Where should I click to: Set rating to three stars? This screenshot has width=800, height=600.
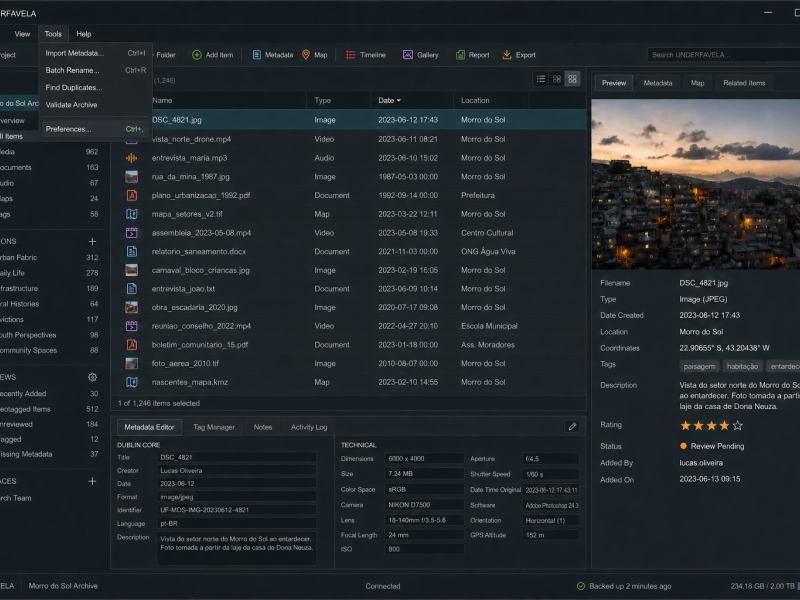(711, 426)
